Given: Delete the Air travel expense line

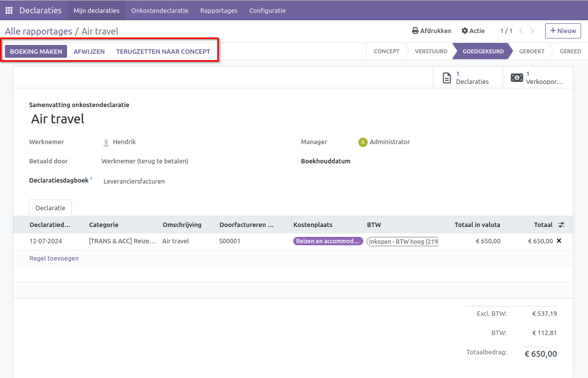Looking at the screenshot, I should [x=559, y=241].
